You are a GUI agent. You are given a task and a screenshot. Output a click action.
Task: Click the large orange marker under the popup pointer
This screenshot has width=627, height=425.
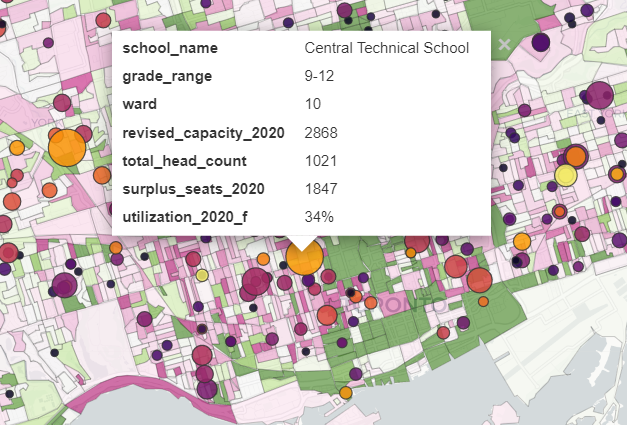[305, 257]
